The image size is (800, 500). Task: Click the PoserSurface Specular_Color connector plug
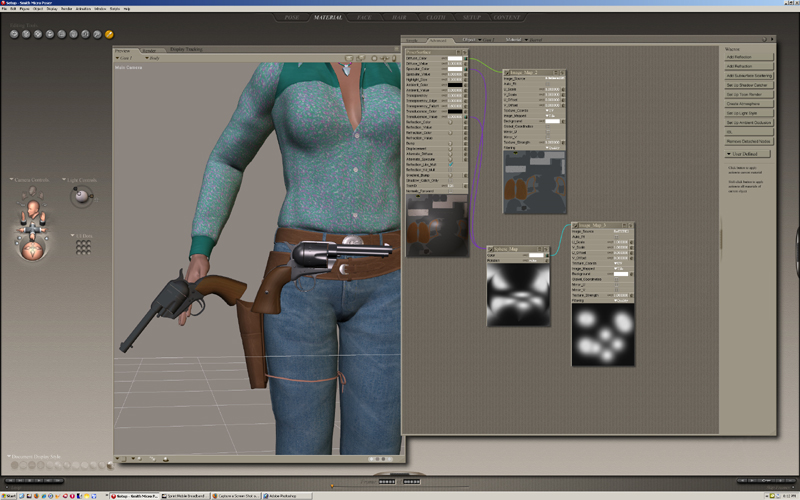[465, 69]
